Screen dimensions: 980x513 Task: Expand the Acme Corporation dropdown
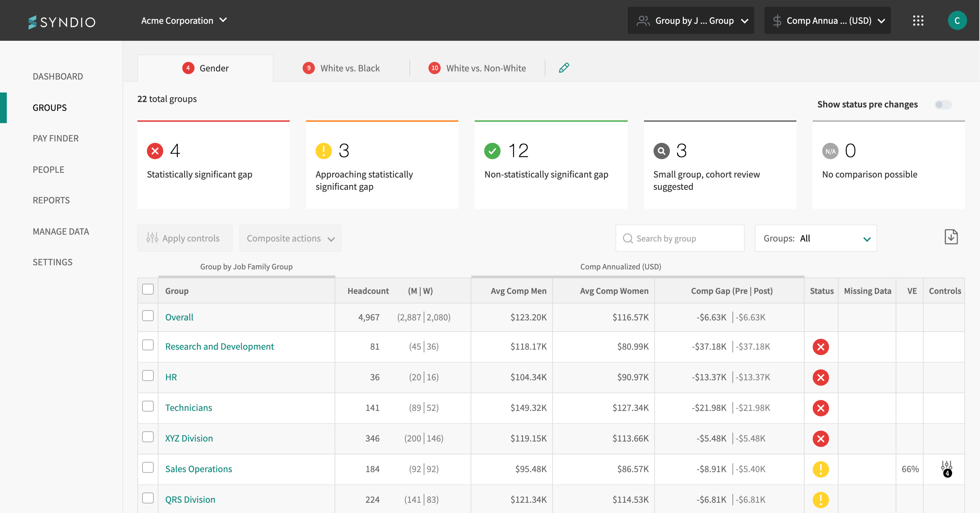tap(184, 20)
